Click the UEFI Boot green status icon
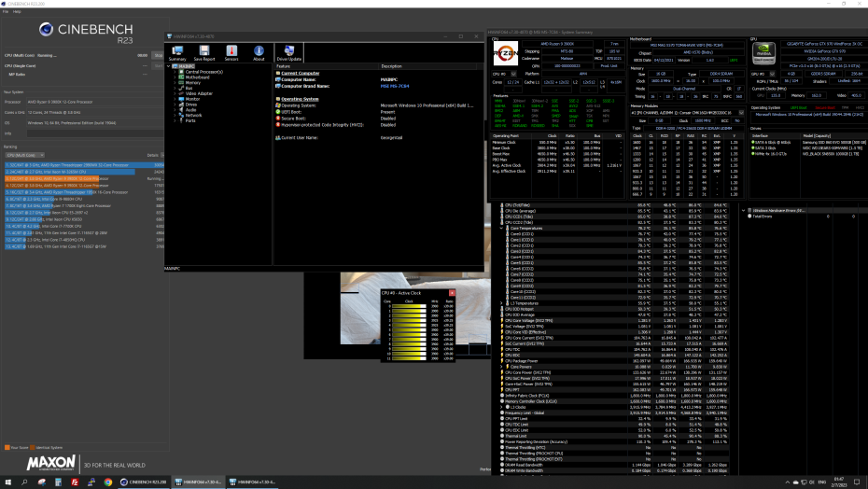The image size is (868, 489). pos(278,112)
